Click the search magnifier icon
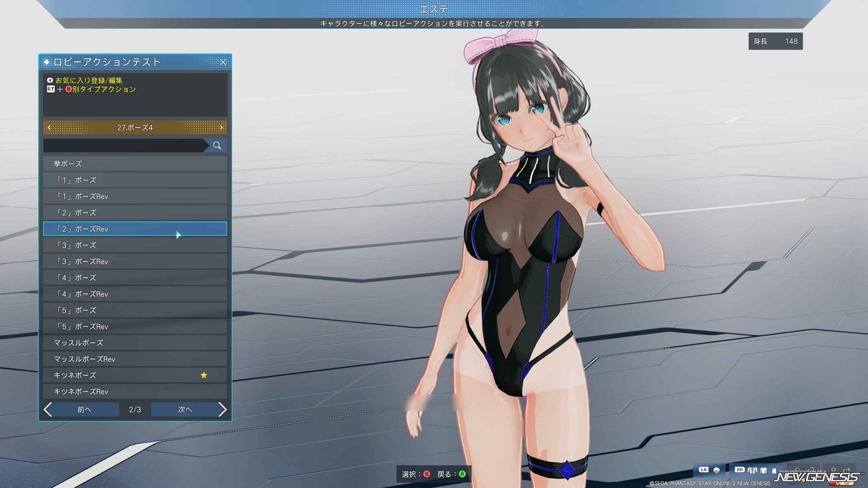This screenshot has height=488, width=868. point(217,146)
